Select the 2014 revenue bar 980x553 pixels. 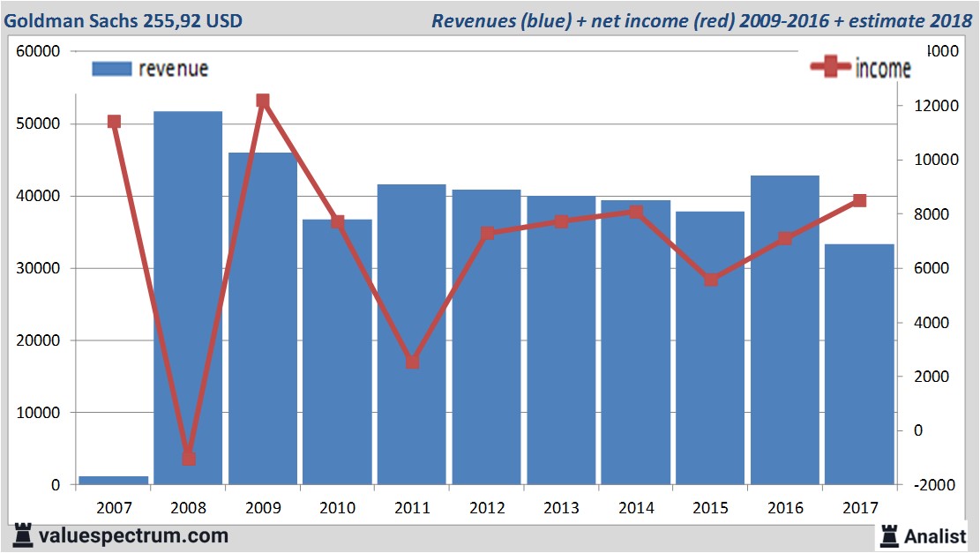[x=636, y=342]
